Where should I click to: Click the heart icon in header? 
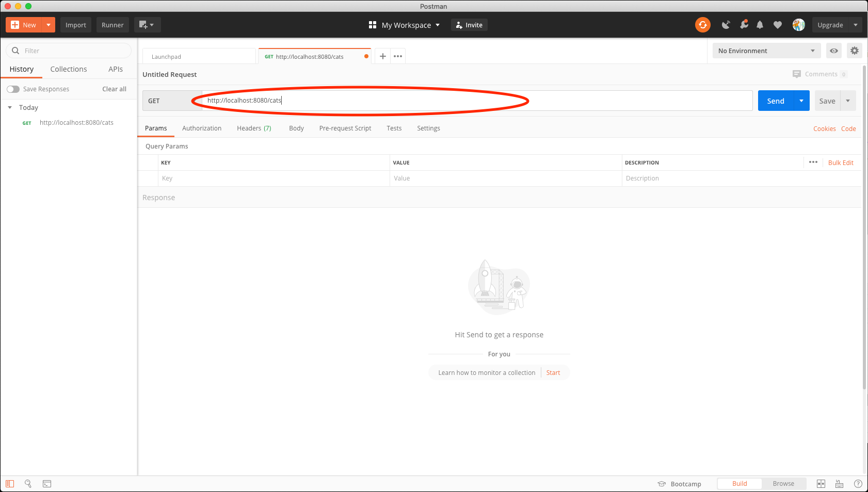click(x=778, y=25)
